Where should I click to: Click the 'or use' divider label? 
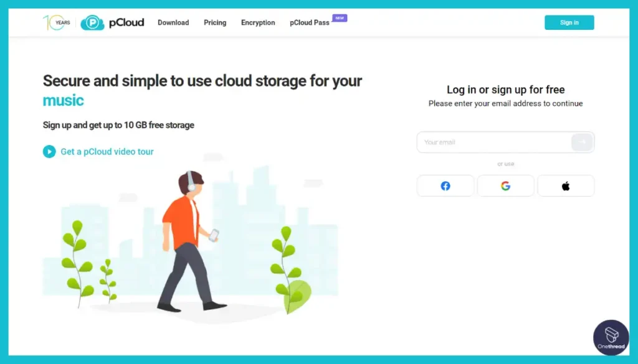tap(505, 164)
